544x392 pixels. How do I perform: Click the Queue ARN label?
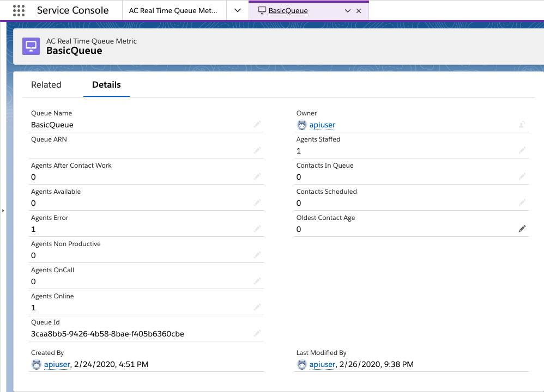coord(49,139)
